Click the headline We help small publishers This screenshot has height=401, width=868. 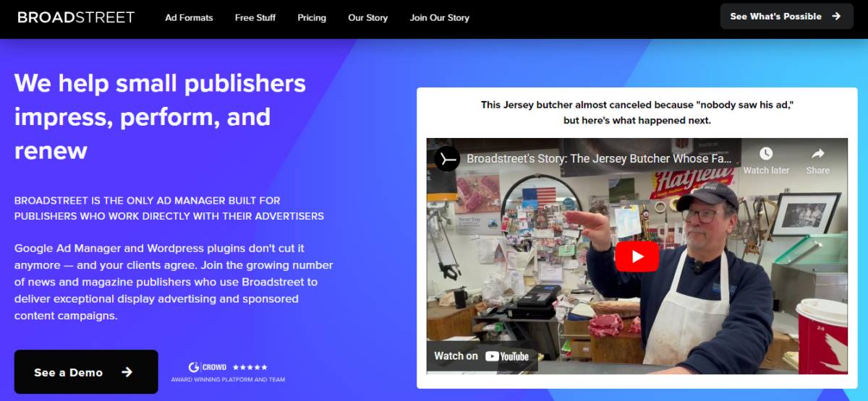[161, 116]
